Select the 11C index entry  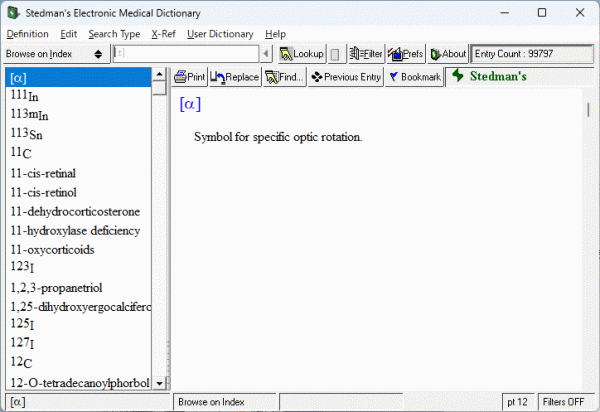click(78, 153)
